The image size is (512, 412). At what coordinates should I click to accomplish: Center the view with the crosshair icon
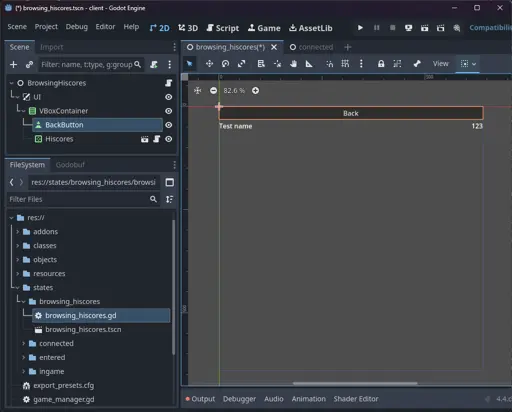click(x=198, y=90)
